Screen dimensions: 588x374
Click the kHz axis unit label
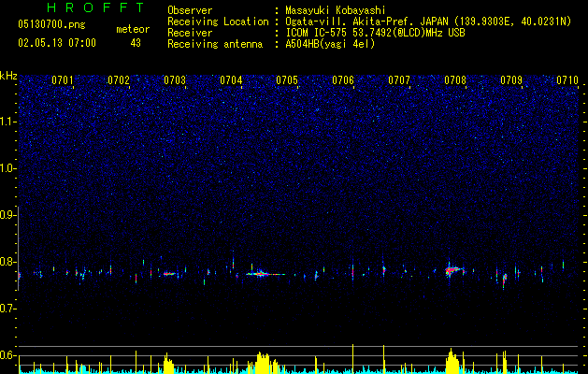click(x=8, y=76)
